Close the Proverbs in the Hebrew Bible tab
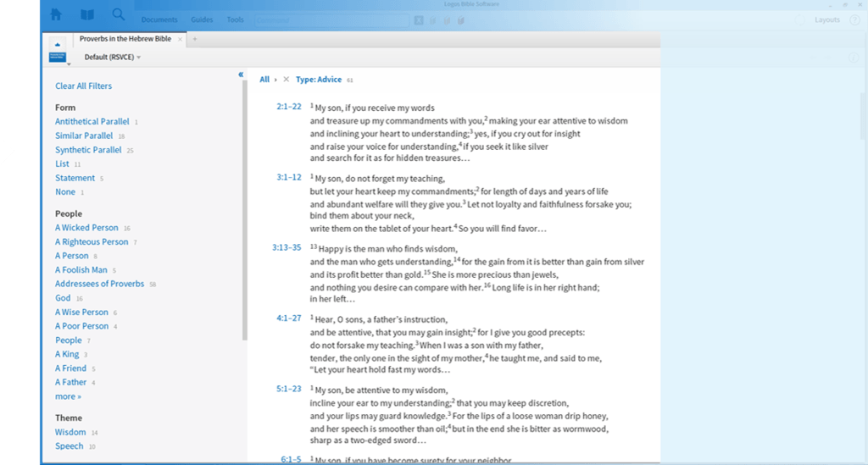 [180, 39]
